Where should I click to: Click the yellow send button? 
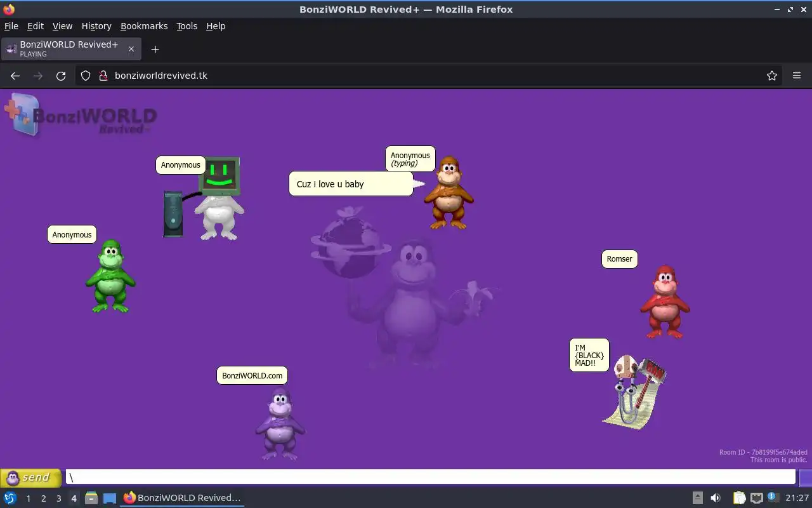coord(31,478)
